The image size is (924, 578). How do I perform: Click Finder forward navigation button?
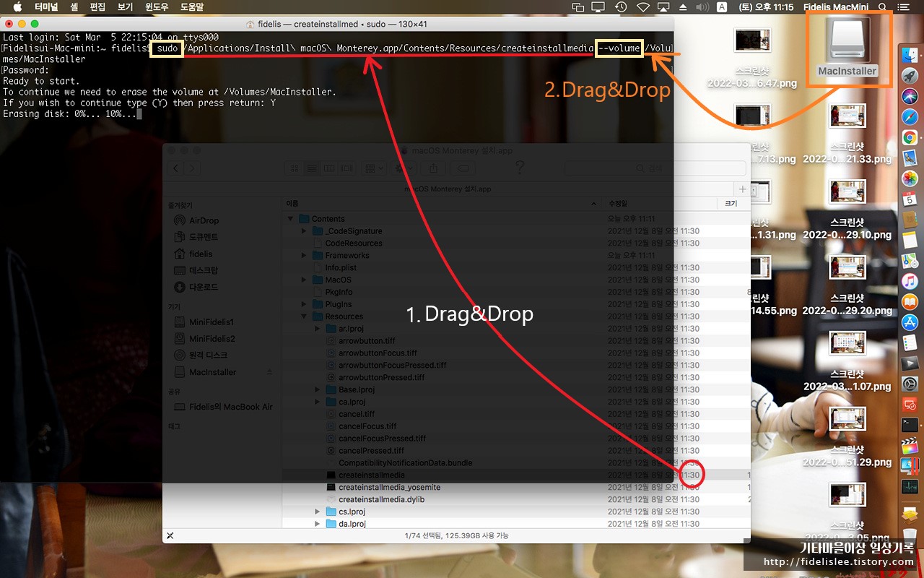click(193, 168)
